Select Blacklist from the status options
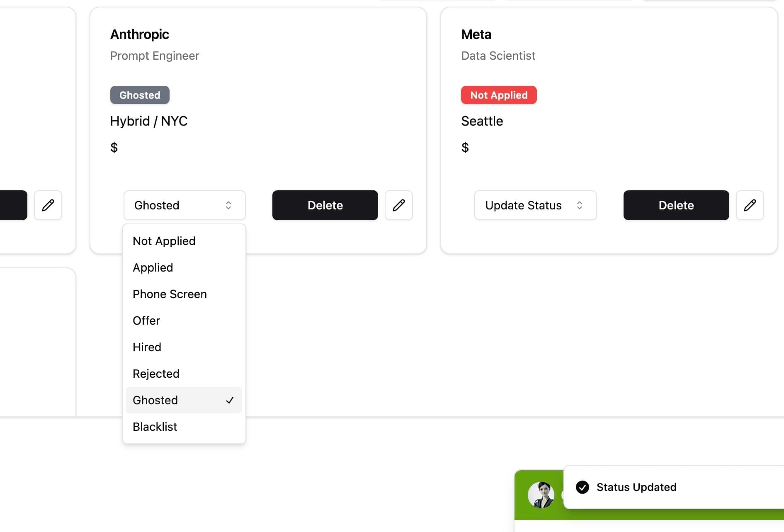Image resolution: width=784 pixels, height=532 pixels. point(155,427)
